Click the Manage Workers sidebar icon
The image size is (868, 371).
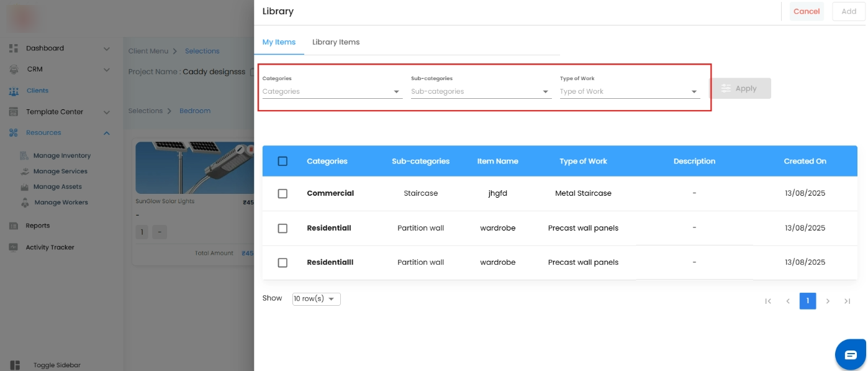25,202
